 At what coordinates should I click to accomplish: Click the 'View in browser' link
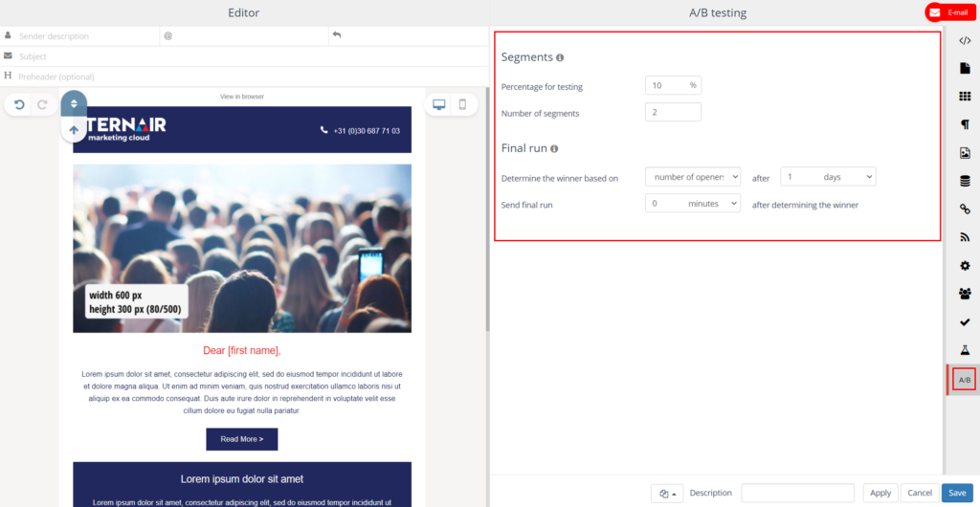pyautogui.click(x=242, y=97)
